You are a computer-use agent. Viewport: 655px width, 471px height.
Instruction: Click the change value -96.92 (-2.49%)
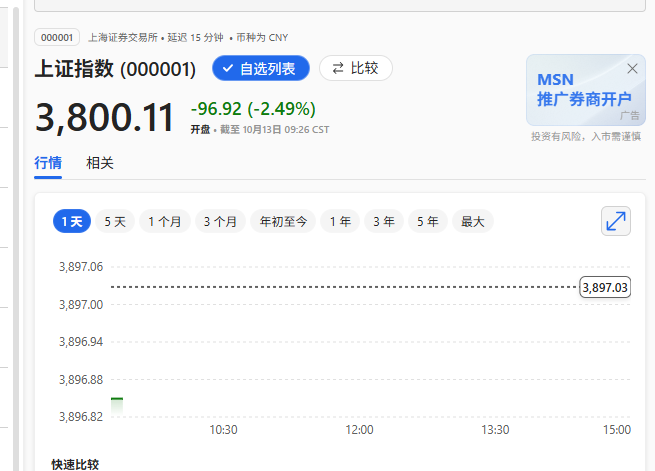coord(253,109)
